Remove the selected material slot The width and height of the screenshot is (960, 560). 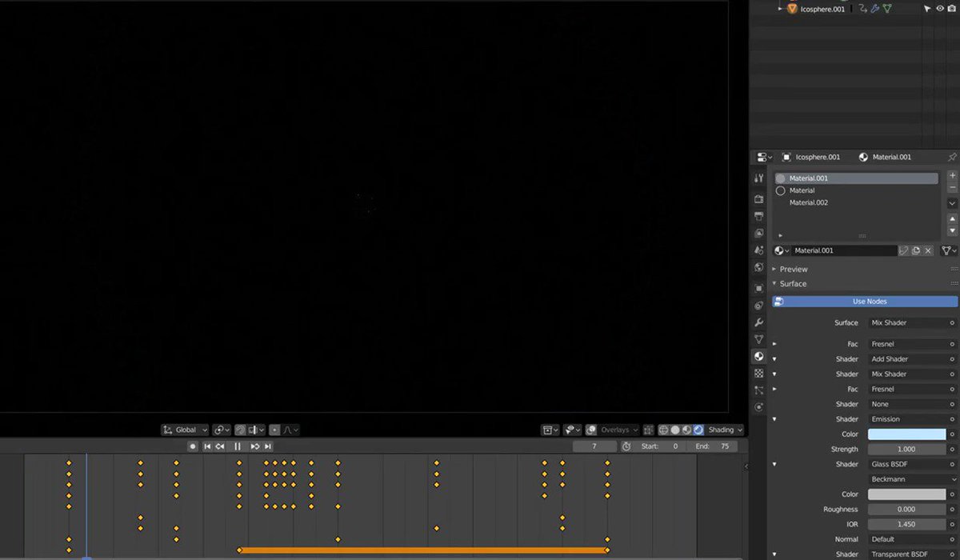(952, 187)
